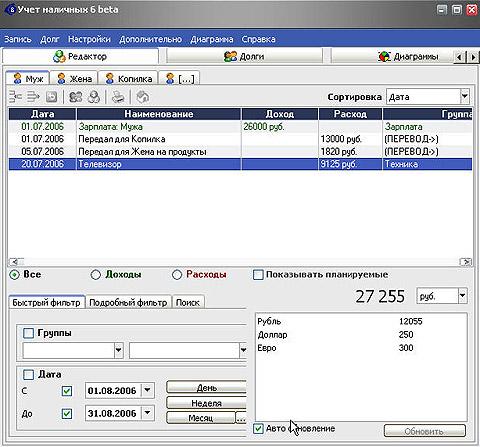480x447 pixels.
Task: Switch to Подробный фильтр tab
Action: pos(128,302)
